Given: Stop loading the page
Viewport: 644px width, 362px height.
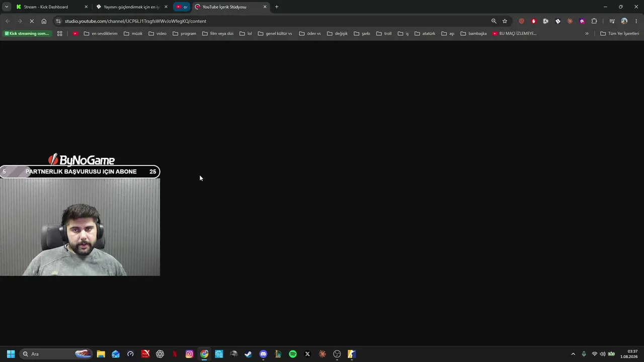Looking at the screenshot, I should pyautogui.click(x=31, y=21).
